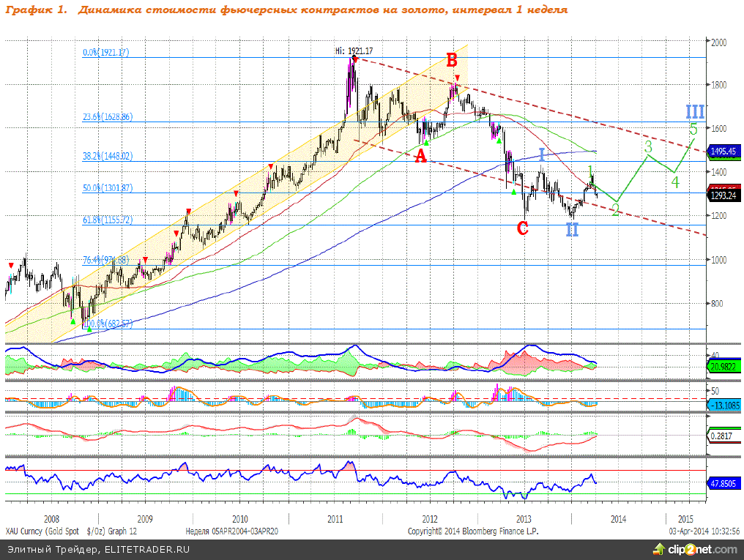Click the green forecast wave 5 label

(693, 130)
